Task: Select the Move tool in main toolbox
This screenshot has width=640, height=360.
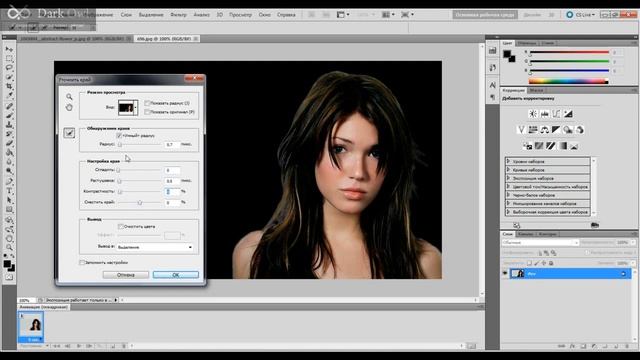Action: (x=9, y=49)
